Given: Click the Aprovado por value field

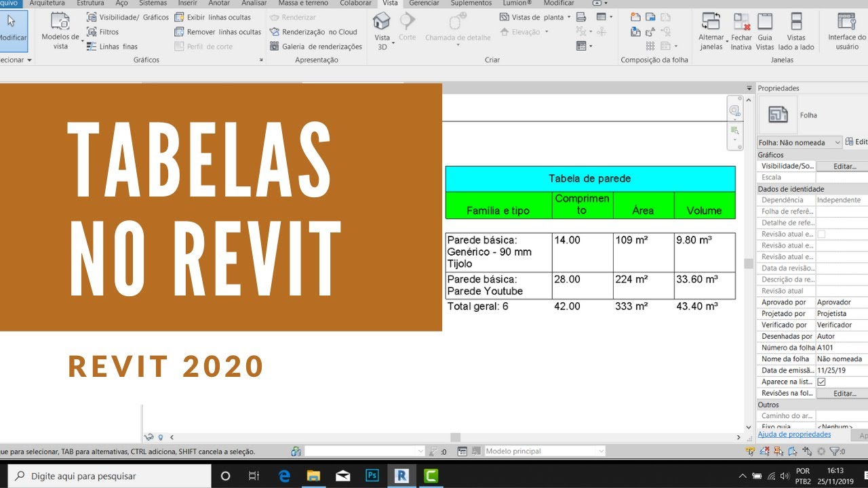Looking at the screenshot, I should 842,302.
